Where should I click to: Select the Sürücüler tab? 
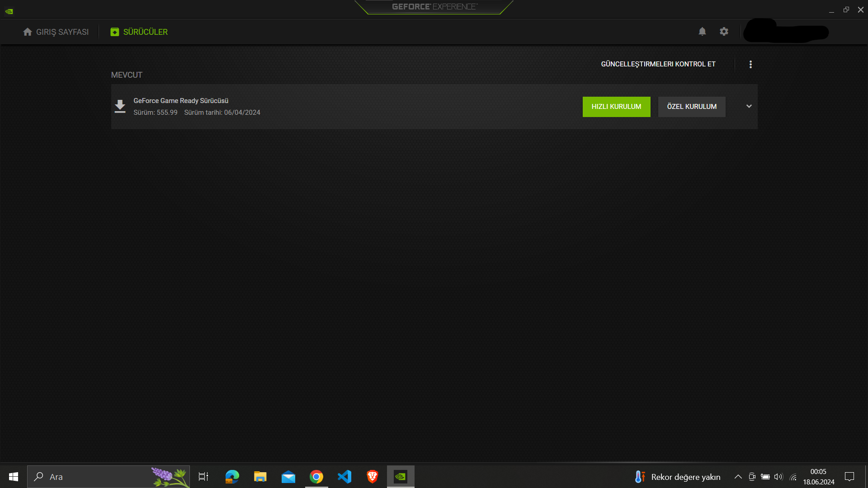coord(139,32)
